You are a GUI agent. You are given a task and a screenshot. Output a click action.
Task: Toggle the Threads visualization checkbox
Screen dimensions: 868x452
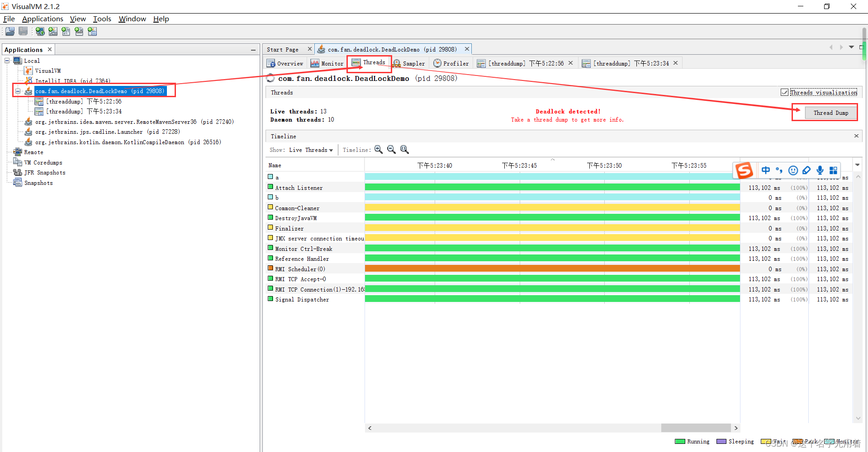click(784, 92)
